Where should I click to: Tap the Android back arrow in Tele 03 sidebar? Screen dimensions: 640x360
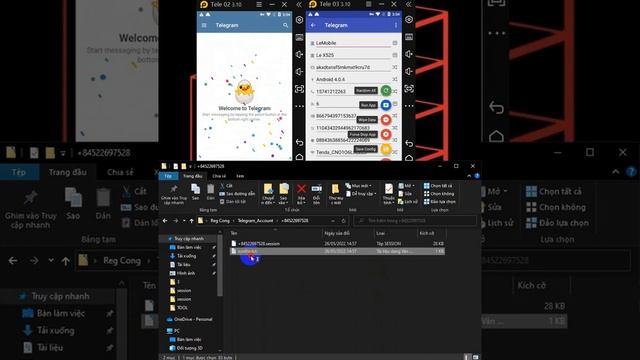pos(409,143)
